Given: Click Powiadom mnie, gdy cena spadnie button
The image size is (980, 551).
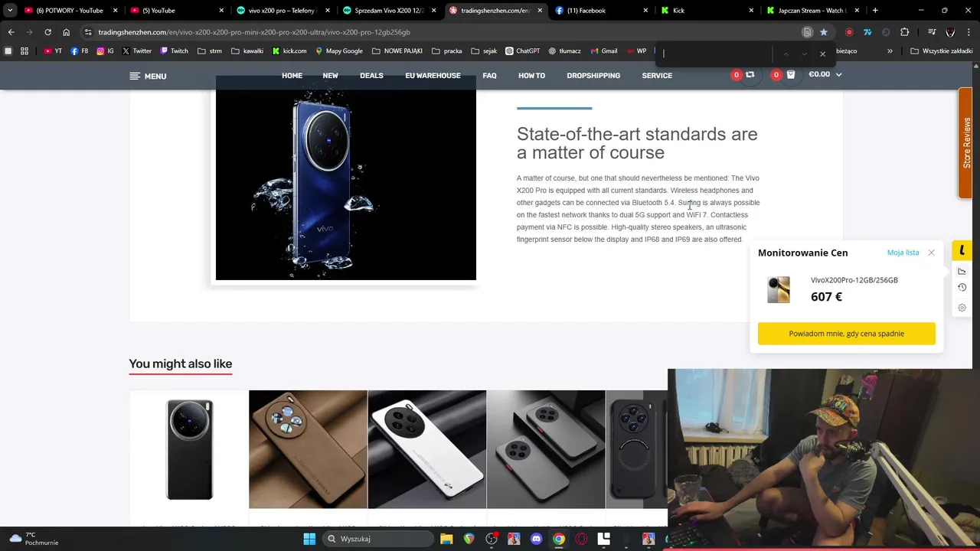Looking at the screenshot, I should pos(846,334).
